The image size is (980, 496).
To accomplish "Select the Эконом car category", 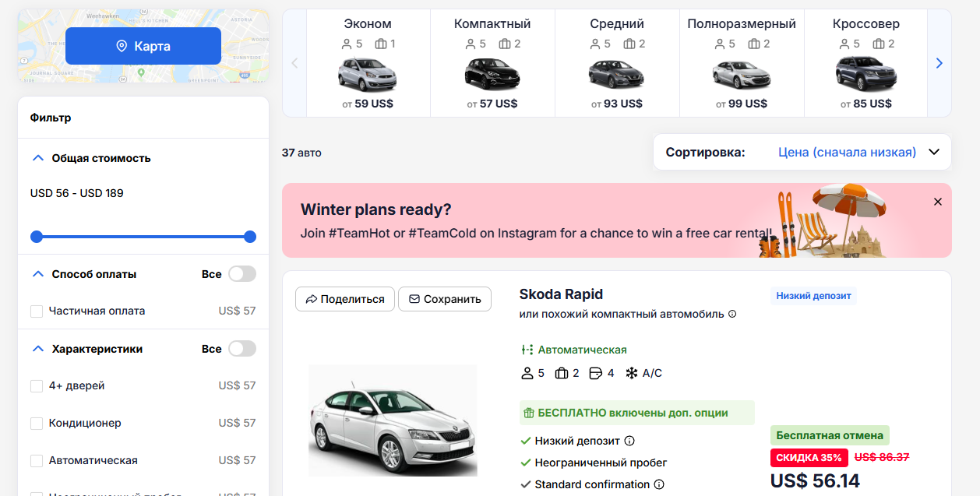I will tap(367, 62).
